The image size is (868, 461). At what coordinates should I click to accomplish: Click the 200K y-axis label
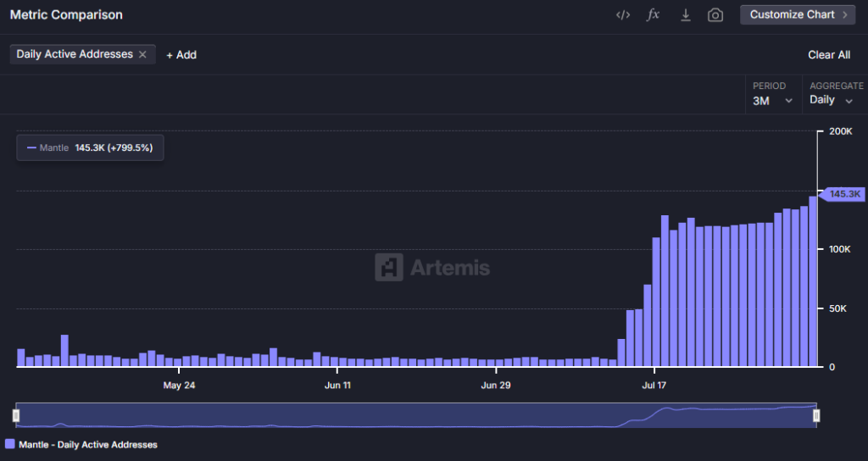click(x=840, y=131)
